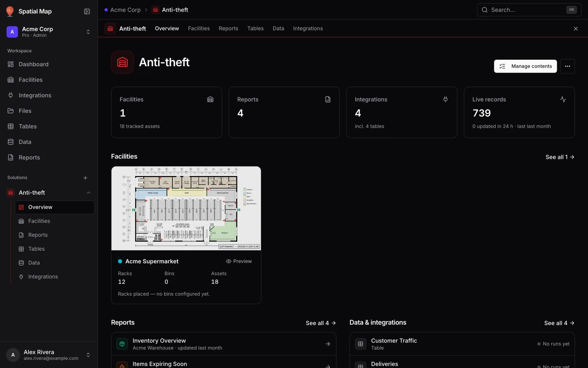Open the Live records stat card

coord(519,113)
